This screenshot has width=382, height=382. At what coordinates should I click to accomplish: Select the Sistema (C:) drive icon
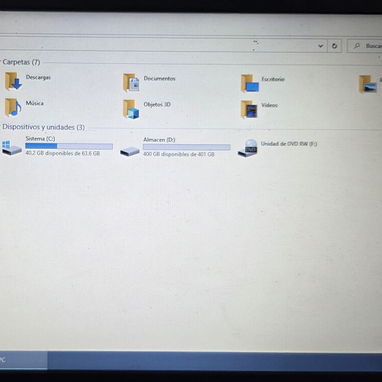pyautogui.click(x=12, y=147)
